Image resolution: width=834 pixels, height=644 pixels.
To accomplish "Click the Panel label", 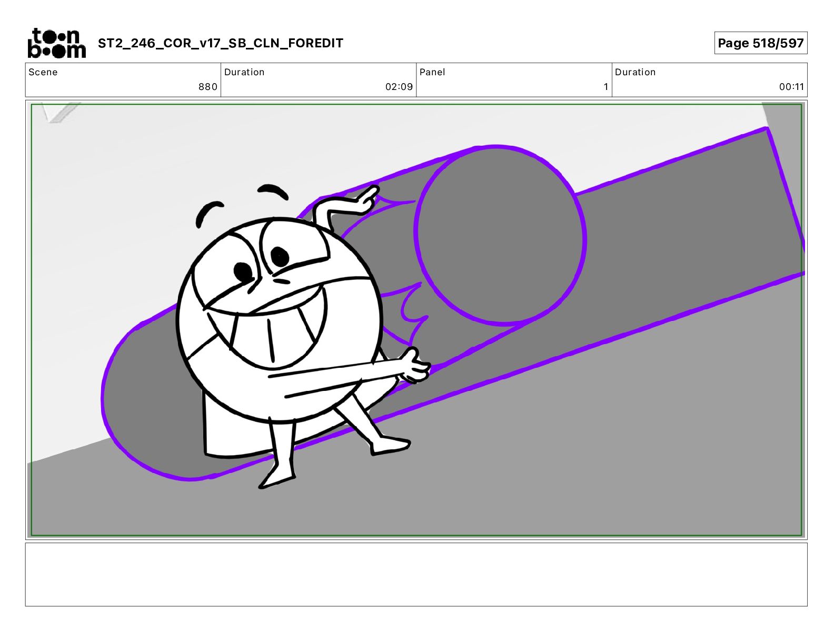I will click(432, 72).
